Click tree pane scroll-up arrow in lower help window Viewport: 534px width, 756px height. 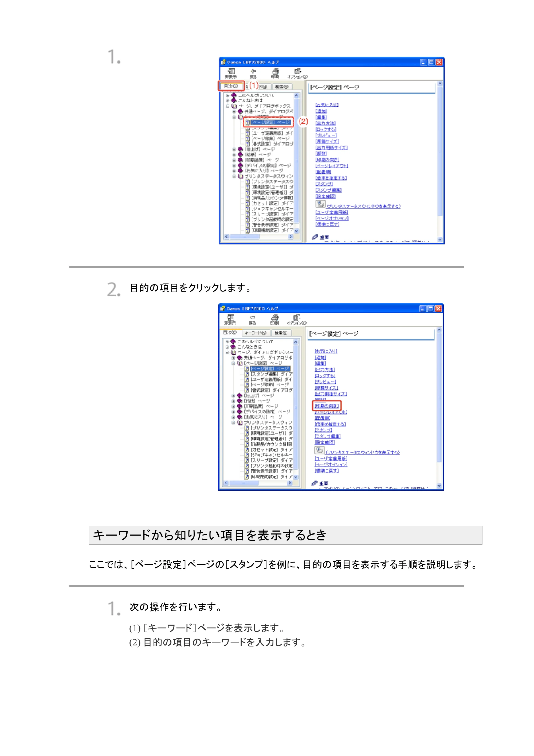tap(296, 342)
